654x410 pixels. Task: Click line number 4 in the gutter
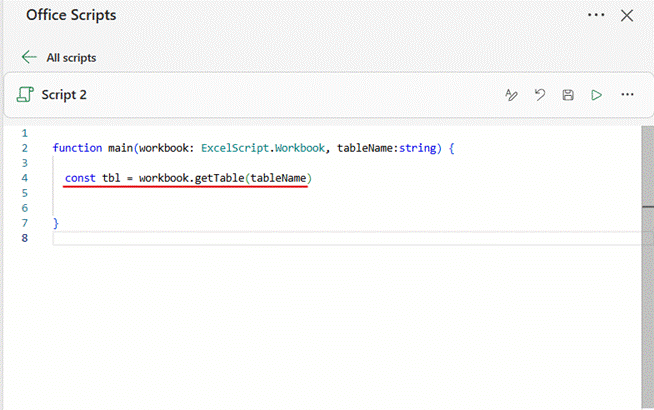click(x=25, y=178)
